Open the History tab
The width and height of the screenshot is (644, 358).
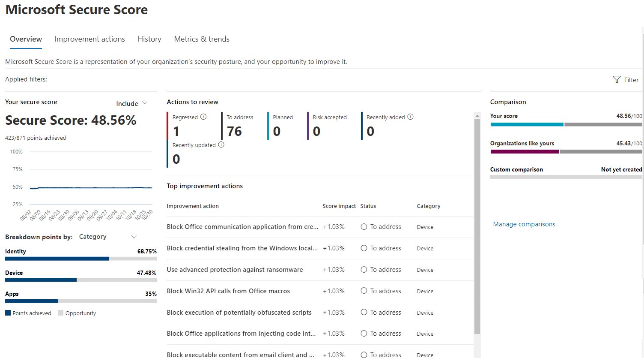click(149, 39)
